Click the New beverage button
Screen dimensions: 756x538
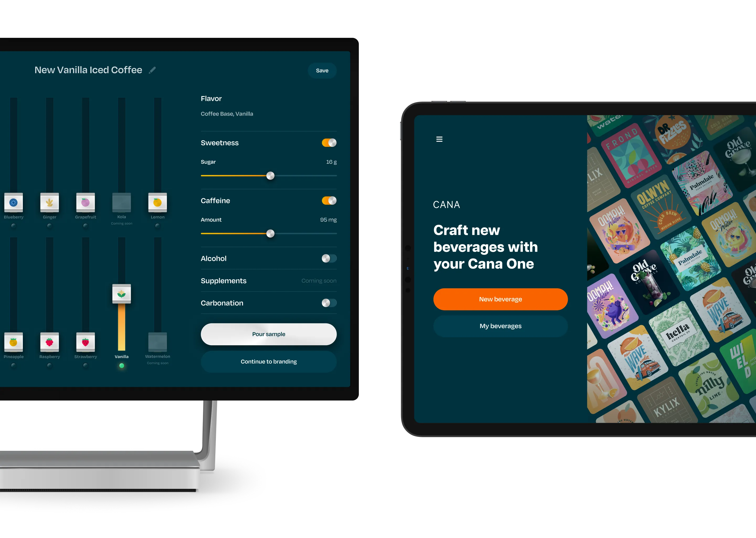coord(500,299)
